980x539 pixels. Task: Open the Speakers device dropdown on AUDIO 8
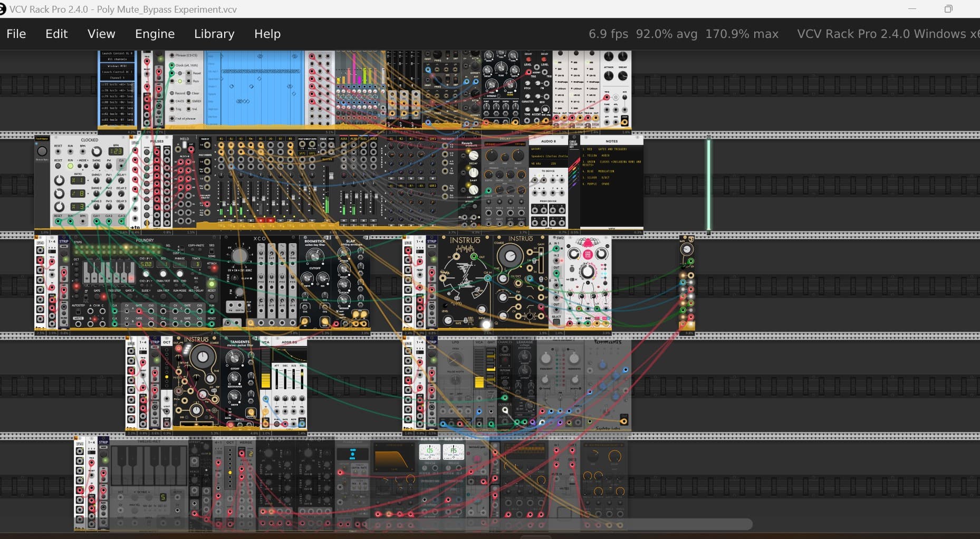[x=548, y=156]
